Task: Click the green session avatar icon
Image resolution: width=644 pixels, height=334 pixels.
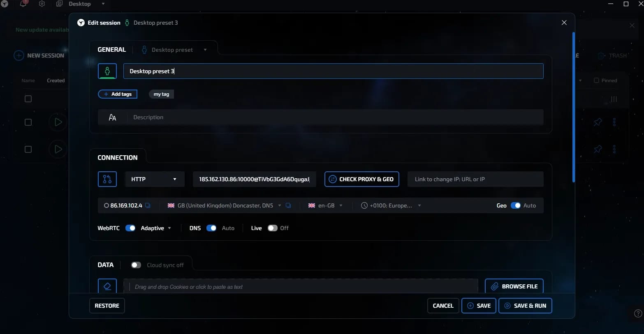Action: [x=107, y=71]
